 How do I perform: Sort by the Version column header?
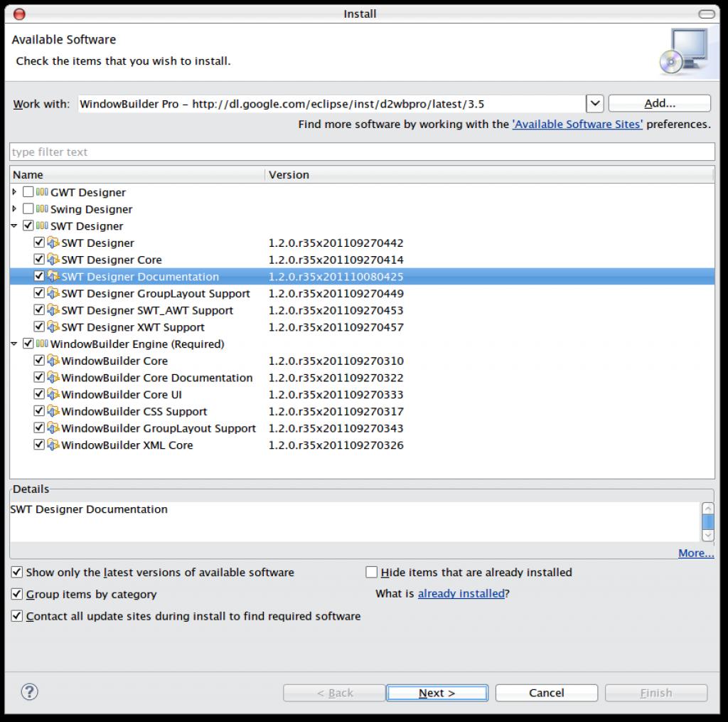pos(490,175)
